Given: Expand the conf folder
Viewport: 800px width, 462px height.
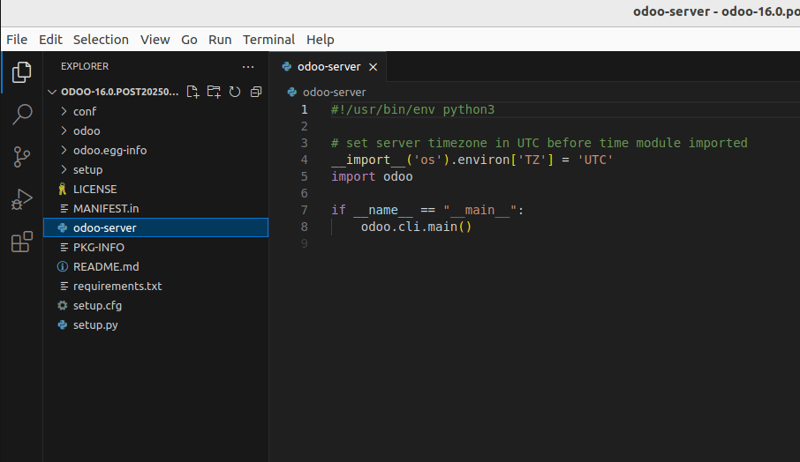Looking at the screenshot, I should 64,111.
